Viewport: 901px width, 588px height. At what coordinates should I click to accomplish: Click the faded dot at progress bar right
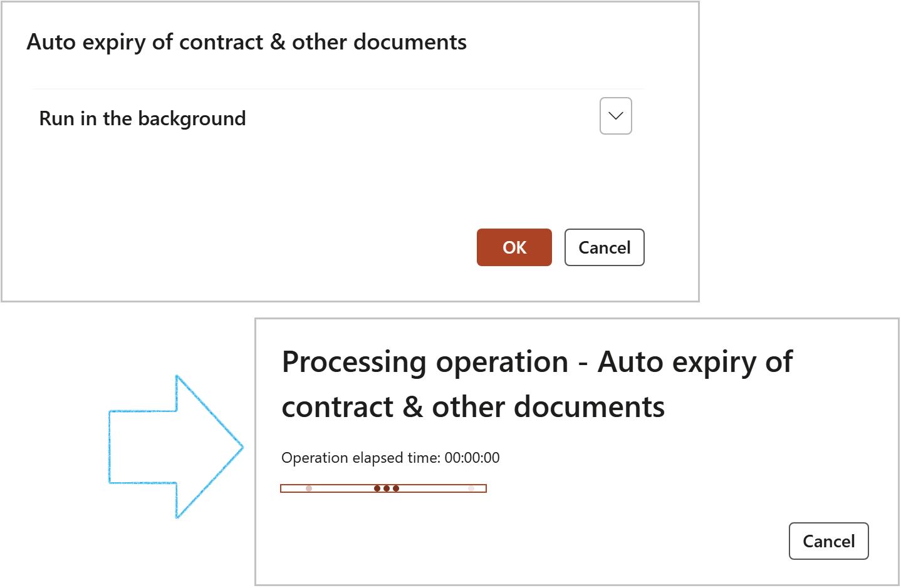(x=471, y=488)
